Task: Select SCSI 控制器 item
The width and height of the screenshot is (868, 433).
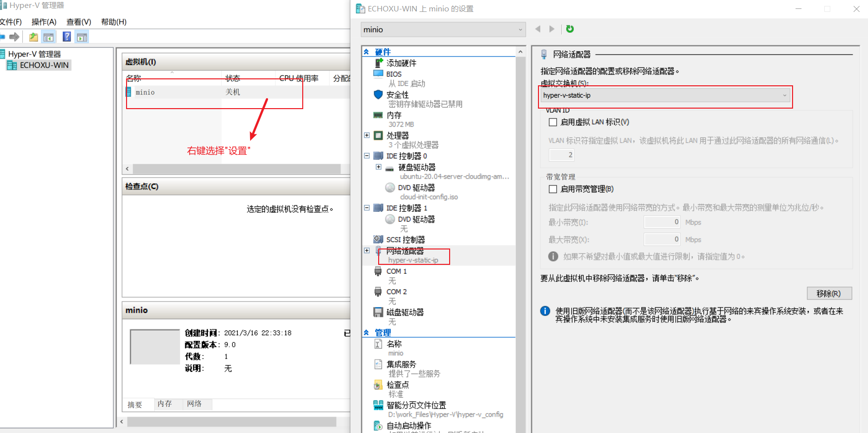Action: point(405,240)
